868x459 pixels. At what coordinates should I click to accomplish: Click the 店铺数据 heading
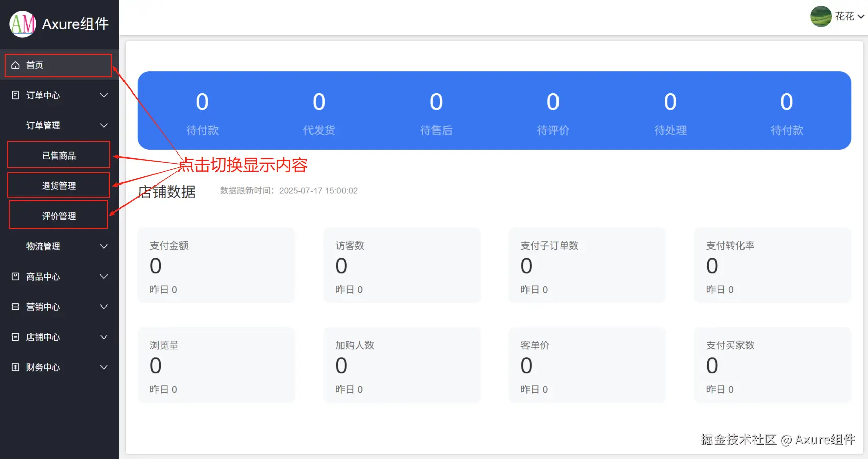pos(167,192)
